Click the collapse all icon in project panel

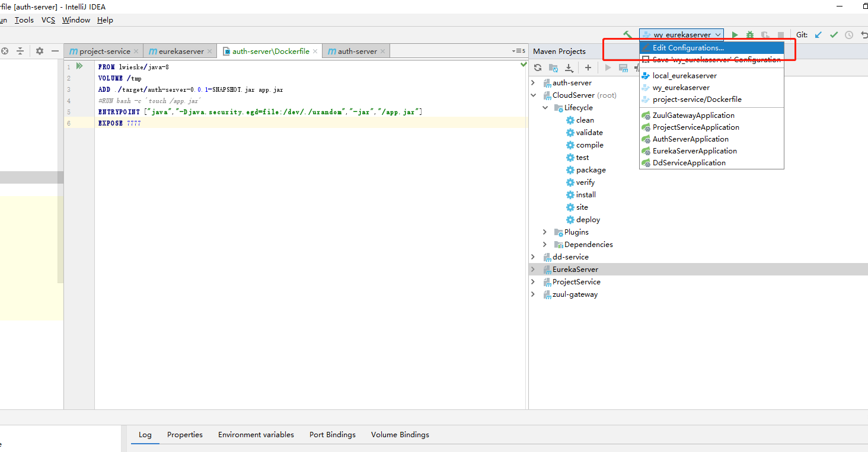click(20, 51)
